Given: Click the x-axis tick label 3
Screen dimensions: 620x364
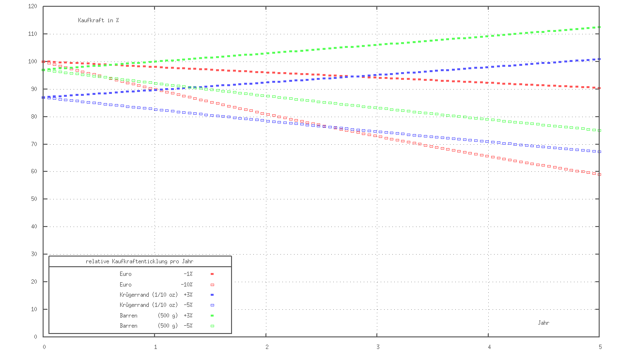Looking at the screenshot, I should (377, 347).
